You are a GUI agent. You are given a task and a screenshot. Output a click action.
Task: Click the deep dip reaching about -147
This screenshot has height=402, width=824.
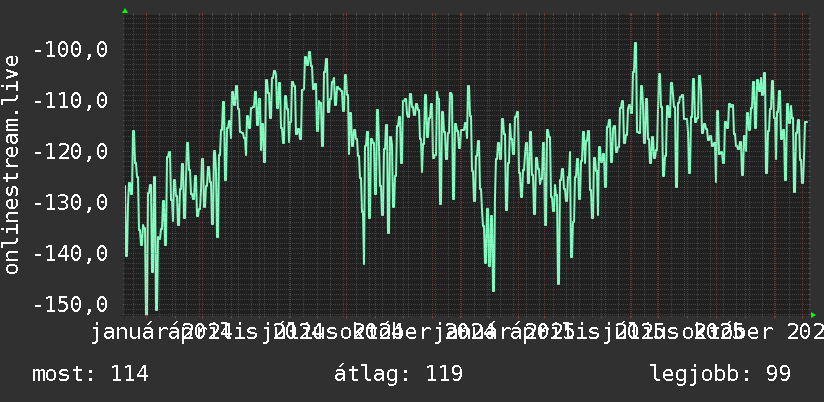tap(493, 290)
